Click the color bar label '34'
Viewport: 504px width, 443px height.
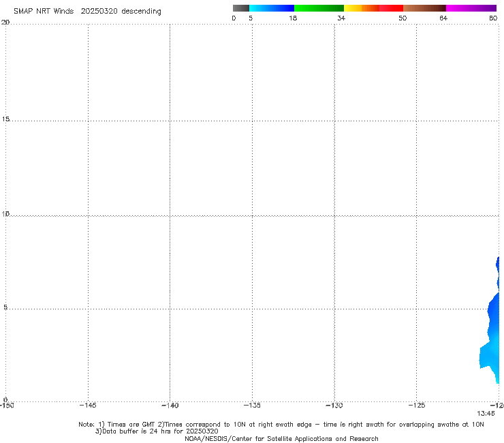click(341, 18)
